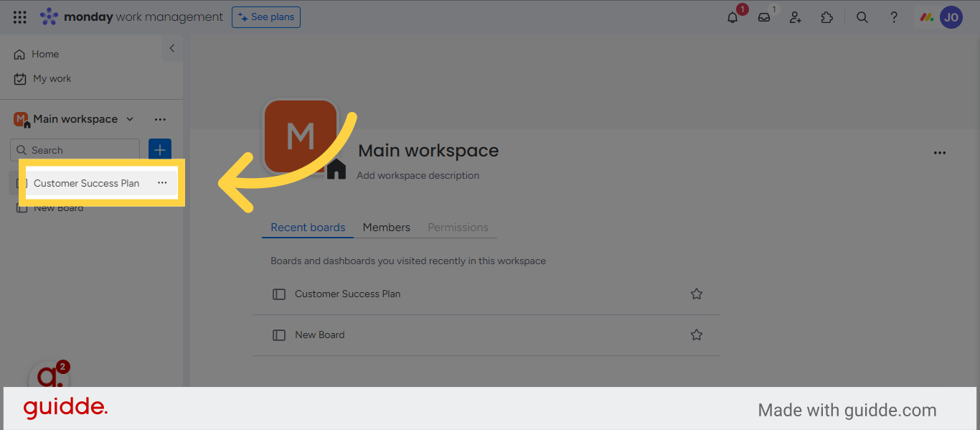The width and height of the screenshot is (980, 430).
Task: Select the Recent boards tab
Action: tap(307, 227)
